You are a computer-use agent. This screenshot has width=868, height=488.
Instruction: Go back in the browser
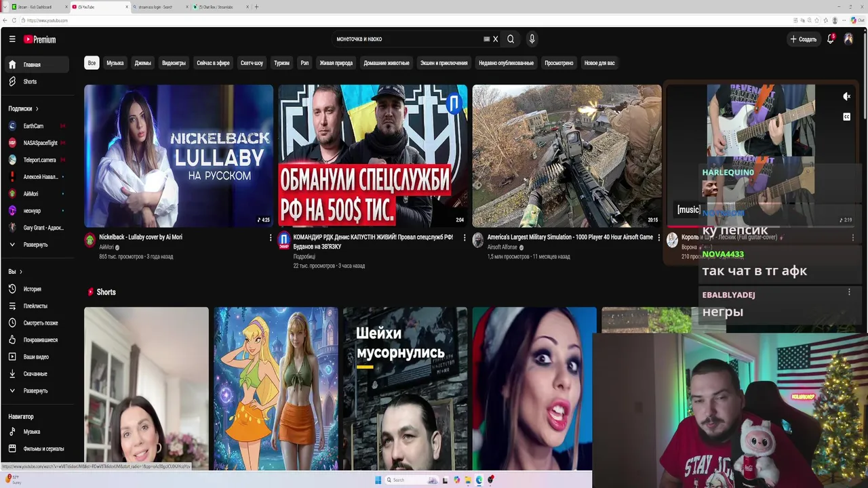pos(5,20)
